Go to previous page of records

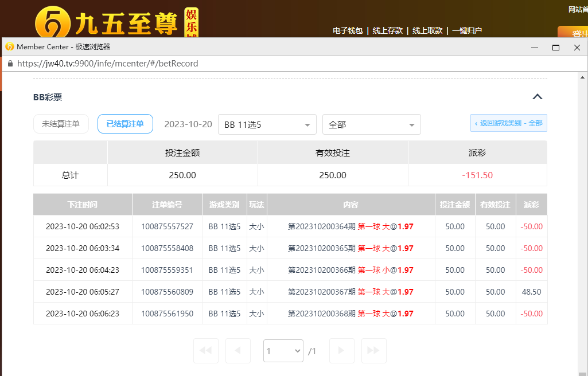(x=238, y=350)
